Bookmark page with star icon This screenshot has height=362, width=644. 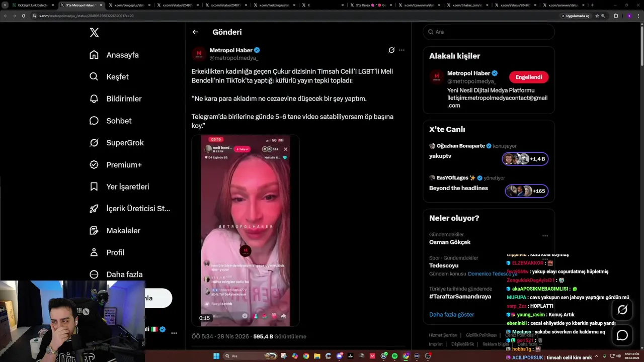[597, 16]
